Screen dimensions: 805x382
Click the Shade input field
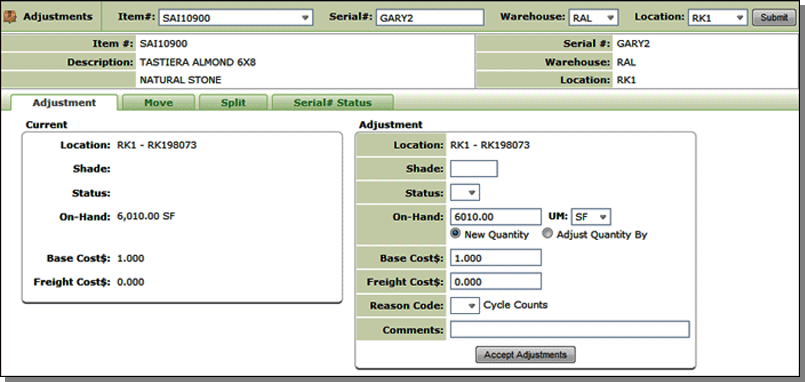[x=474, y=168]
